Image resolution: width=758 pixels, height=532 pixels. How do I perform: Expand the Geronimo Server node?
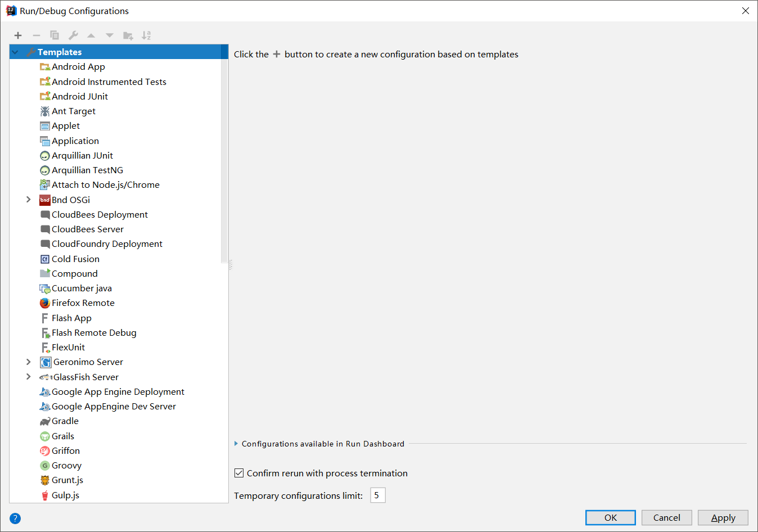click(x=28, y=362)
